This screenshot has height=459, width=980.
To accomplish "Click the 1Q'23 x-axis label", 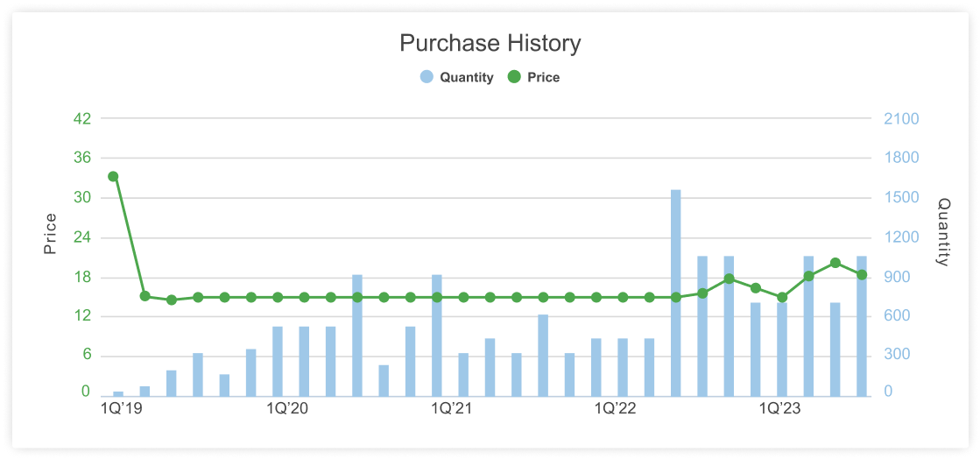I will pyautogui.click(x=779, y=409).
